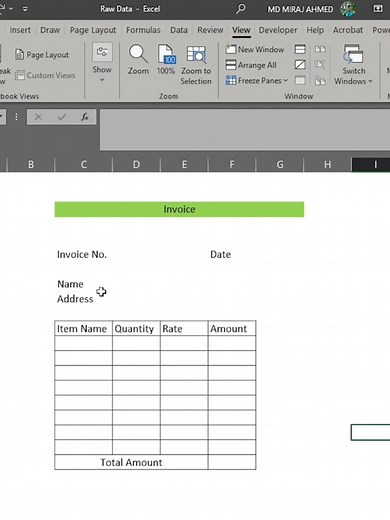390x520 pixels.
Task: Select column G header
Action: (x=280, y=164)
